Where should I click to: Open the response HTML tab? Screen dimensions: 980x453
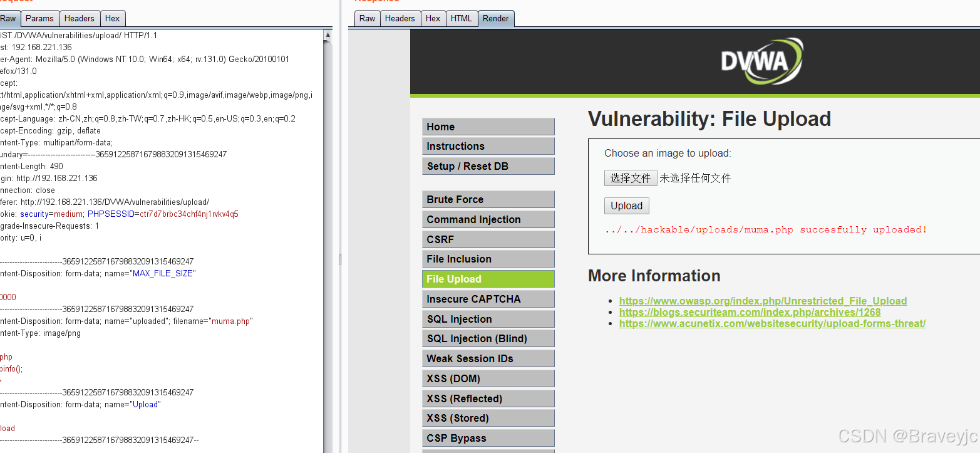(462, 18)
